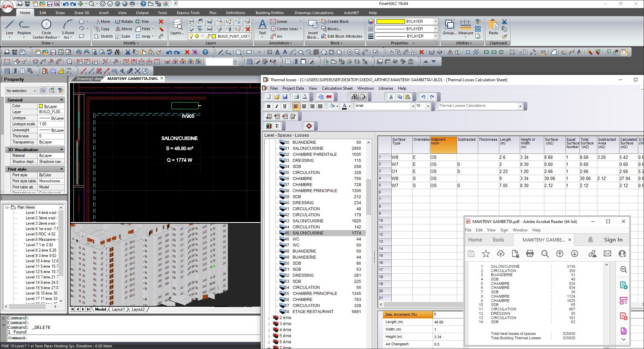Click the yellow BYLAYER color swatch
Viewport: 644px width, 349px height.
390,21
